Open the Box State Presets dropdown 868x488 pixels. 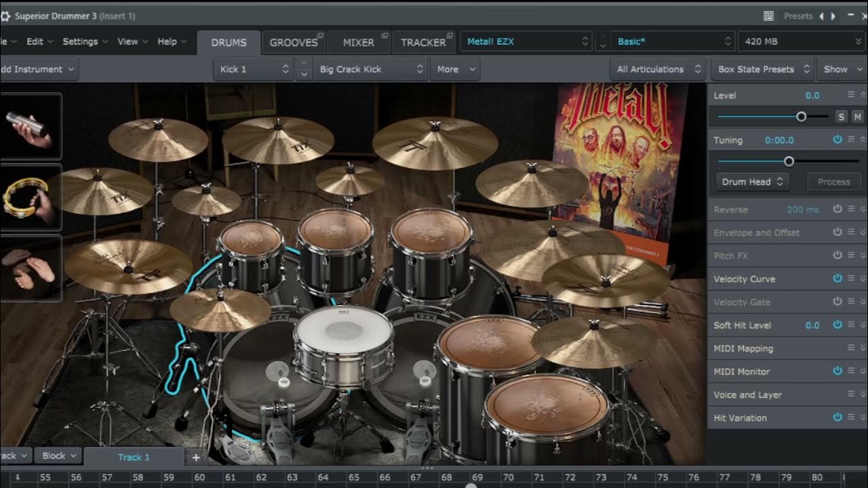click(763, 69)
